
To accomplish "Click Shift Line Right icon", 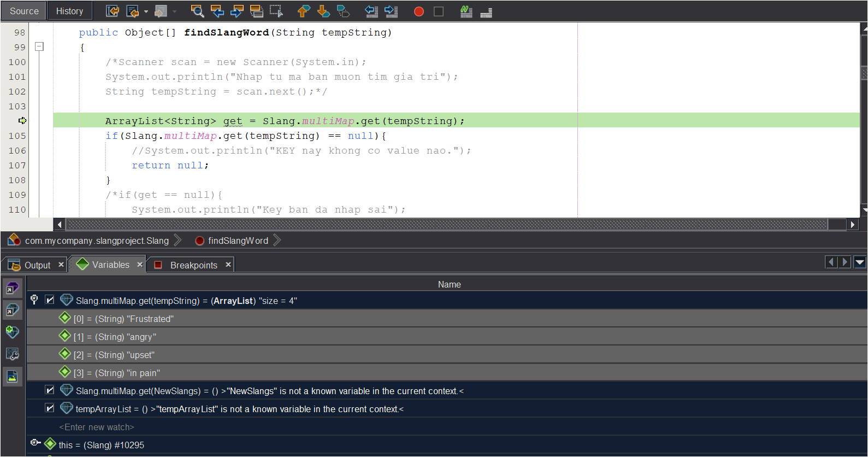I will 391,11.
